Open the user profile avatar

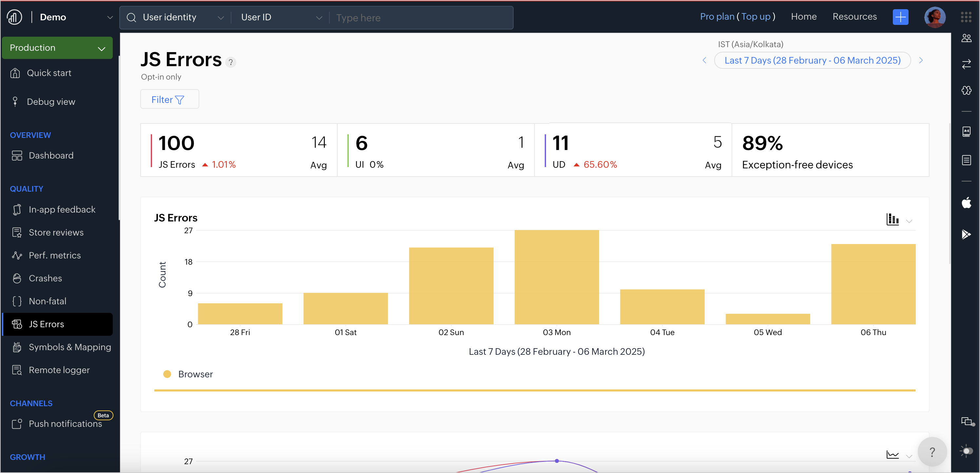[x=934, y=17]
